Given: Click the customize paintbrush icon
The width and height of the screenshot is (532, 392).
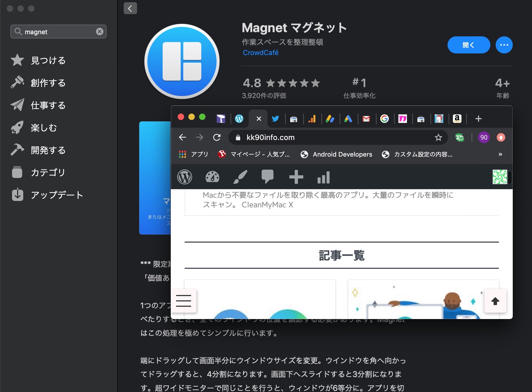Looking at the screenshot, I should [240, 177].
